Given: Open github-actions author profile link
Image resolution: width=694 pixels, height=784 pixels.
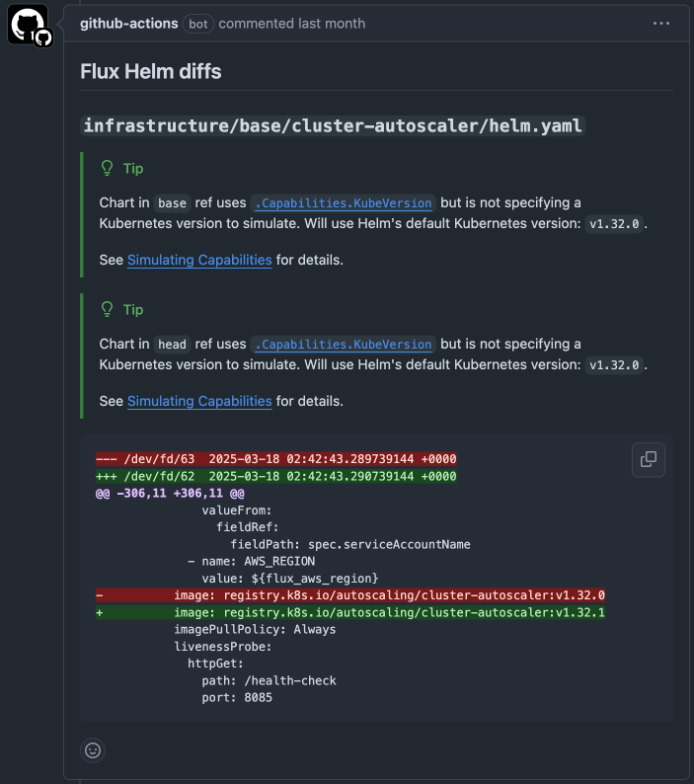Looking at the screenshot, I should tap(129, 24).
